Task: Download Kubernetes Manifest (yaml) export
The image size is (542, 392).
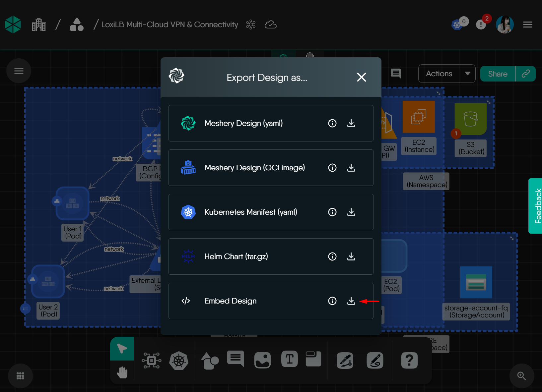Action: [351, 212]
